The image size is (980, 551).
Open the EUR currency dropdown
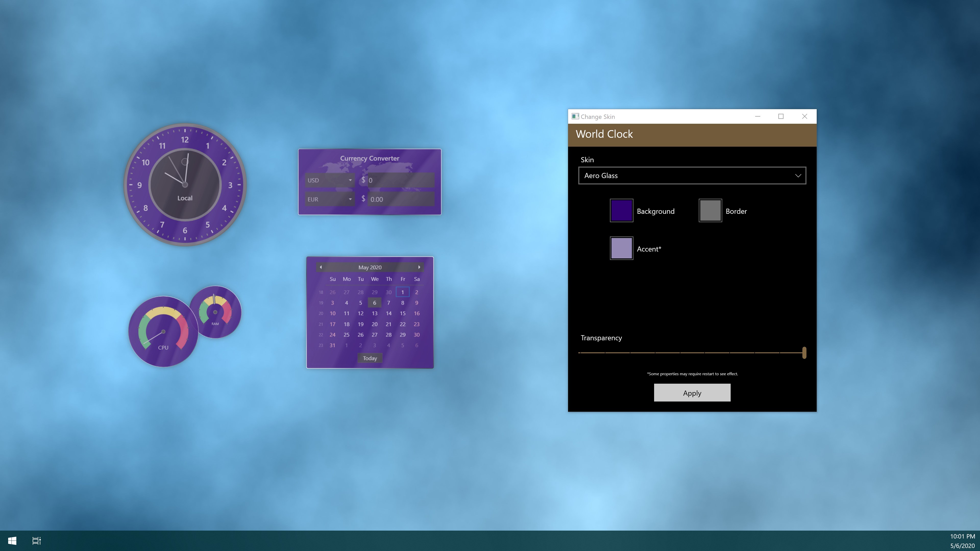329,199
